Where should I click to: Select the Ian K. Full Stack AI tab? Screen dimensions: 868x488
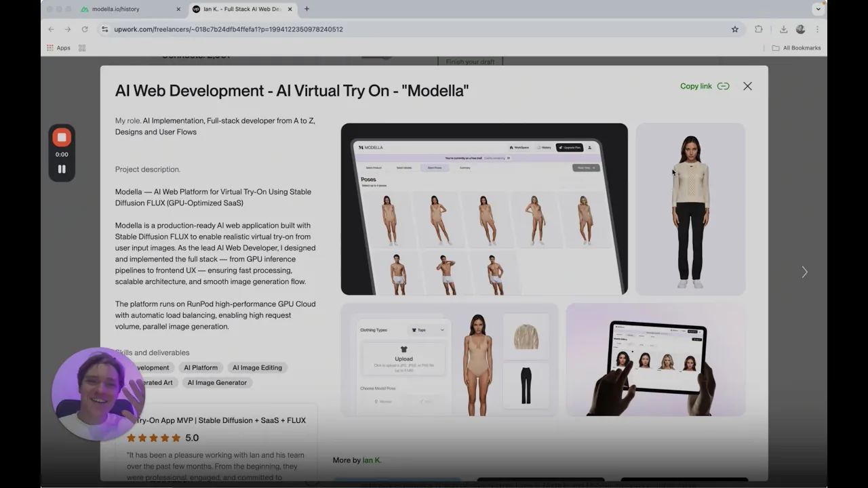[243, 9]
